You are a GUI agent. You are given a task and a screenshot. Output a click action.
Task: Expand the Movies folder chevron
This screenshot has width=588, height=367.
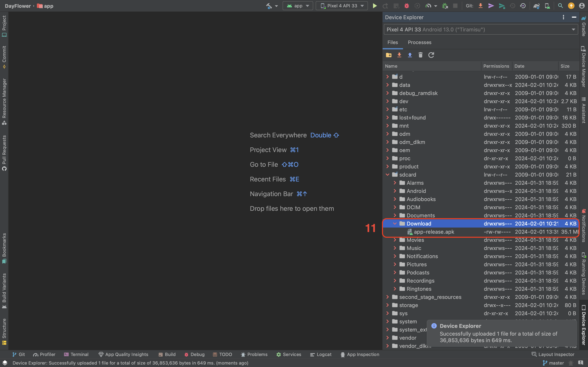click(x=395, y=240)
